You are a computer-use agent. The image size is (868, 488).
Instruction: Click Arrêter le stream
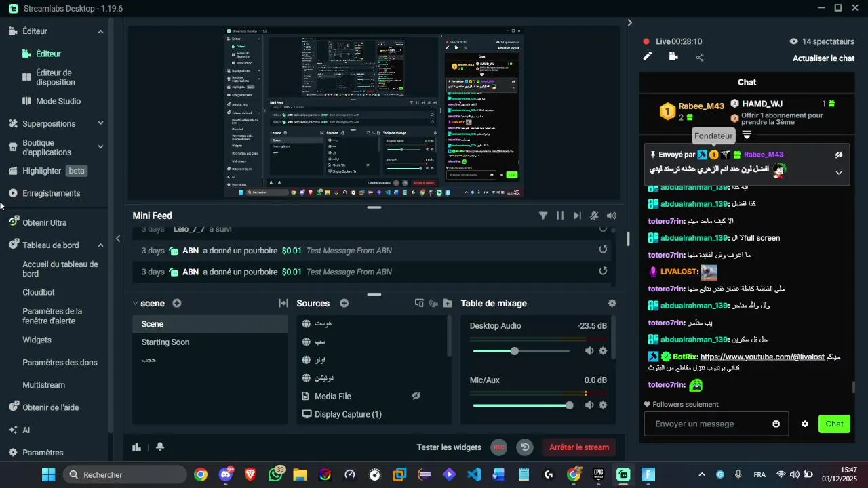click(x=579, y=447)
